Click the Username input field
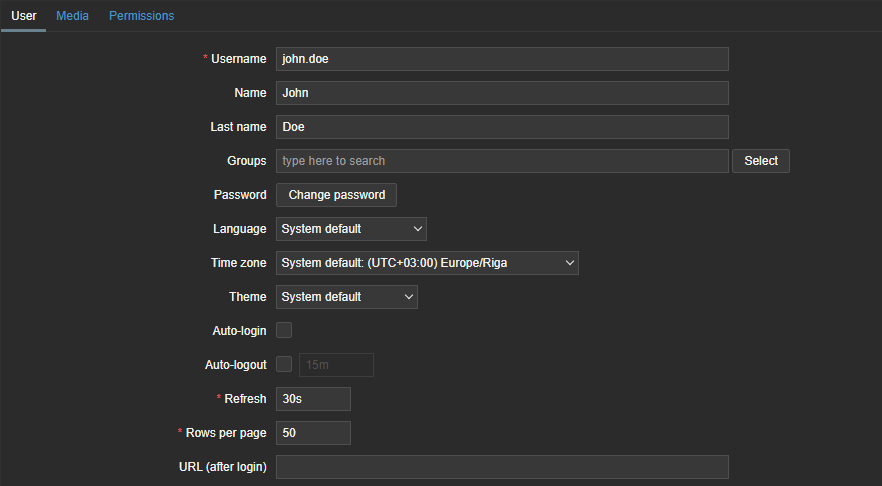This screenshot has height=486, width=882. click(x=502, y=59)
